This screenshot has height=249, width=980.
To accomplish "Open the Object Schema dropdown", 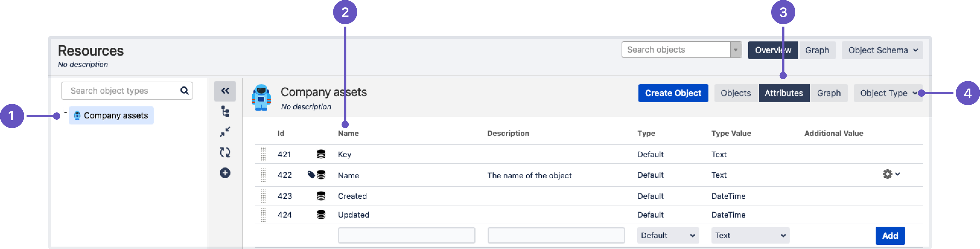I will [x=882, y=50].
